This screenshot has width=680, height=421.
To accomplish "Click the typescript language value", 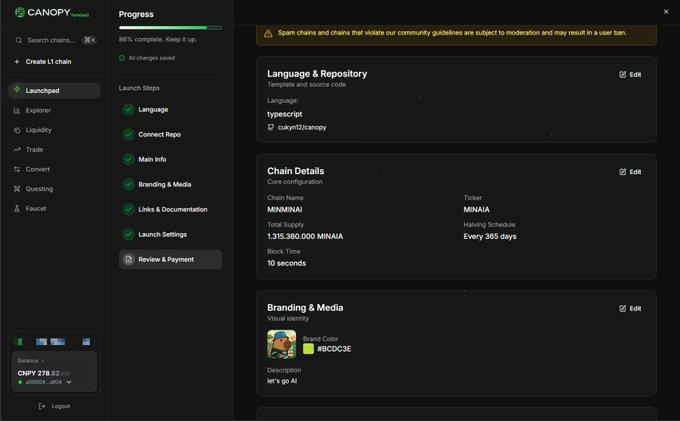I will (284, 114).
